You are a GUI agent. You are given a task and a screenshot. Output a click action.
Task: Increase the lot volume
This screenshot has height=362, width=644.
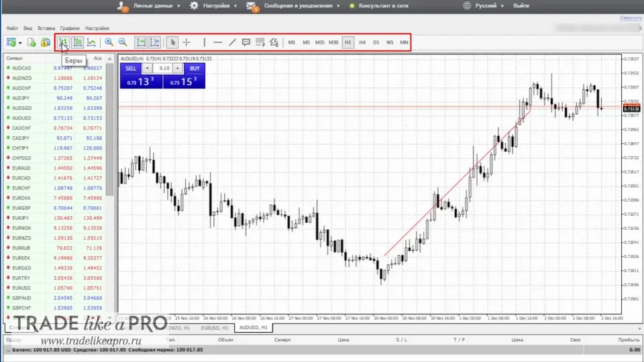(177, 68)
